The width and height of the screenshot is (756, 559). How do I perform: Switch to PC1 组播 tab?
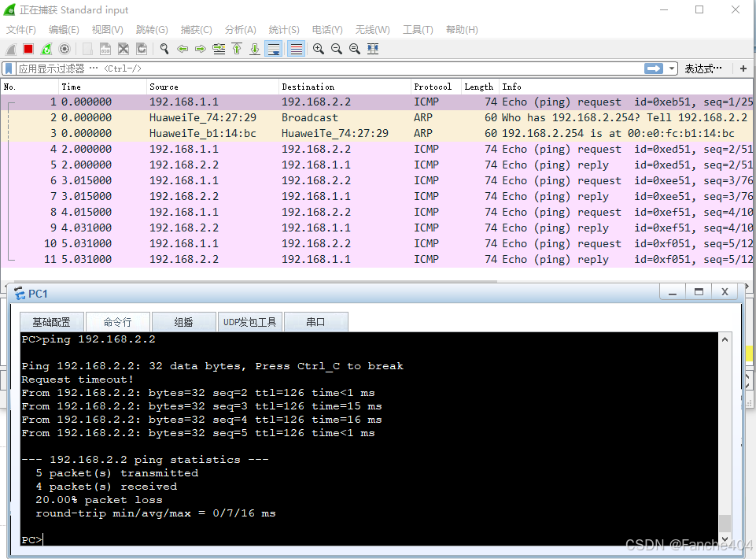click(x=184, y=322)
